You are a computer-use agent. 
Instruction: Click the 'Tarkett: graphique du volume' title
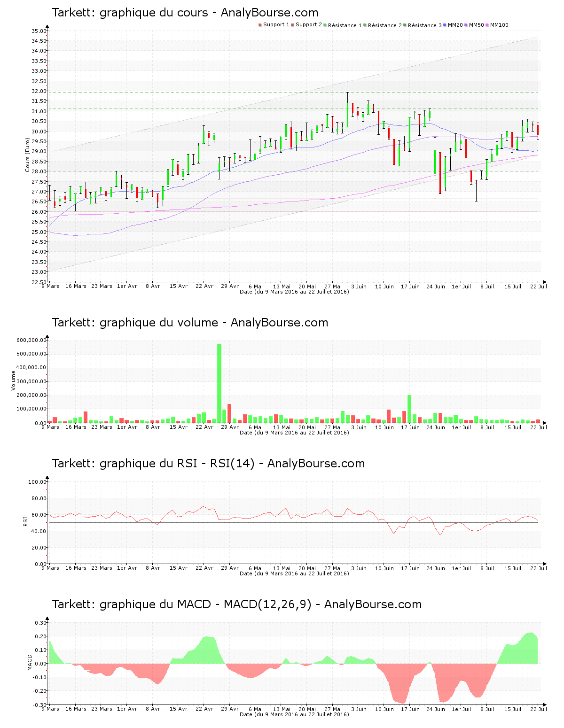click(x=135, y=323)
